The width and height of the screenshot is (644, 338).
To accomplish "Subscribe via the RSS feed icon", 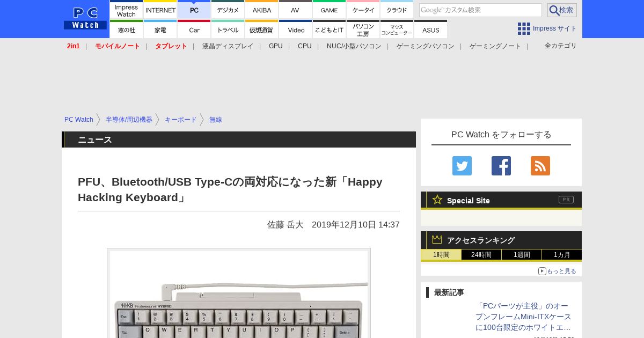I will click(540, 166).
